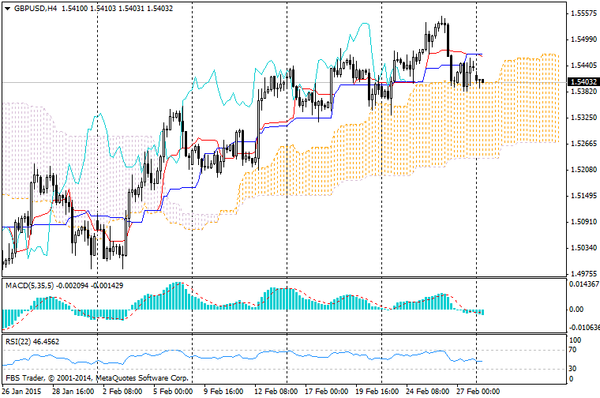Click price scale value 1.54405
Screen dimensions: 600x398
(x=584, y=65)
